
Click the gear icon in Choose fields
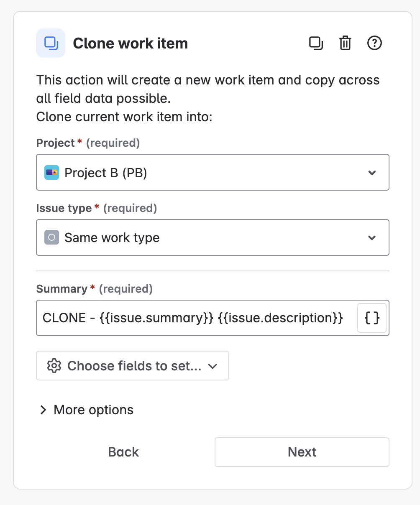click(x=54, y=366)
